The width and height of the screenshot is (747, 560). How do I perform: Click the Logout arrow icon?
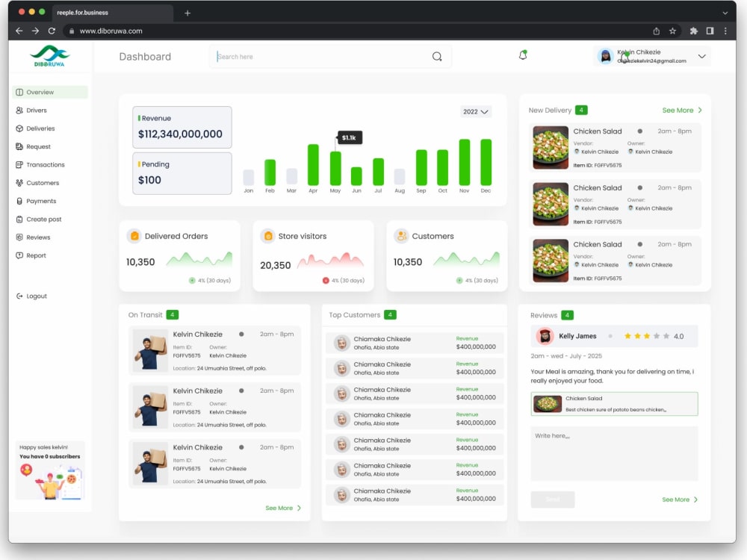19,296
